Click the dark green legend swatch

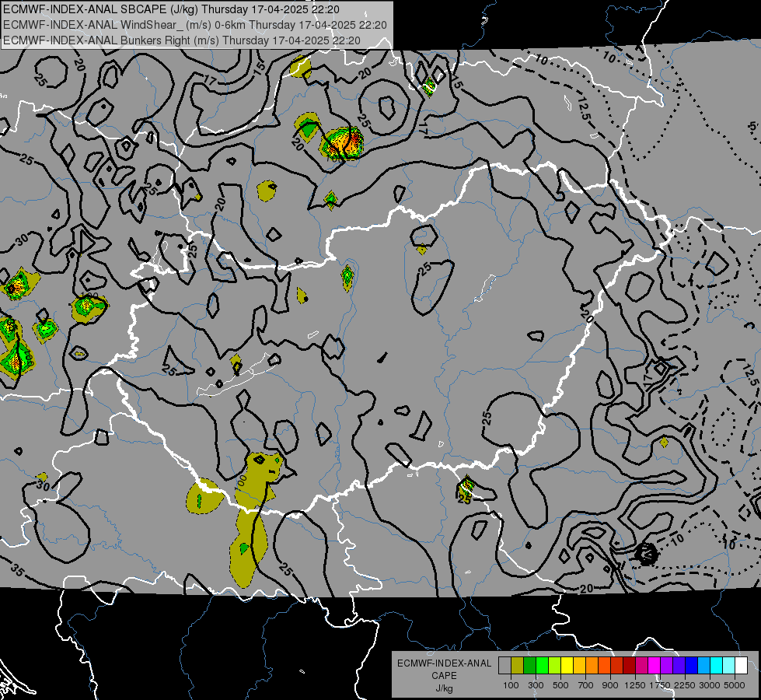530,665
